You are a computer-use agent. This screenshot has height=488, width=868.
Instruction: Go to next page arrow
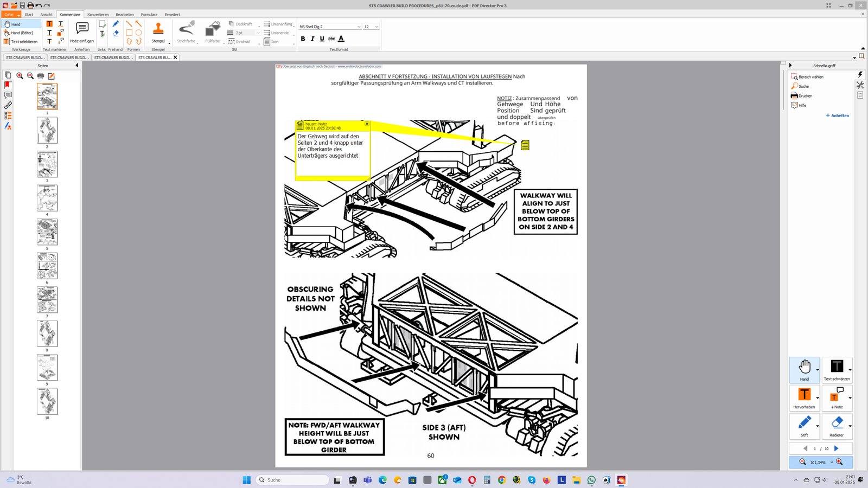[837, 448]
